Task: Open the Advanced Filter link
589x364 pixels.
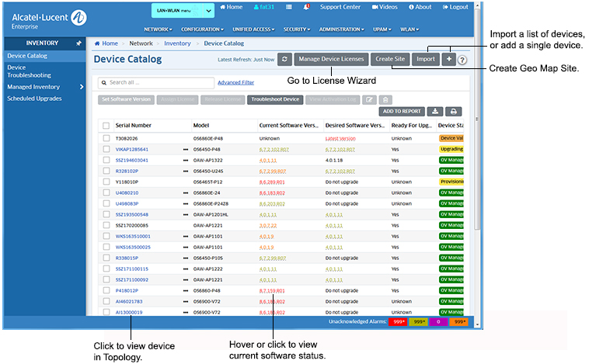Action: 236,82
